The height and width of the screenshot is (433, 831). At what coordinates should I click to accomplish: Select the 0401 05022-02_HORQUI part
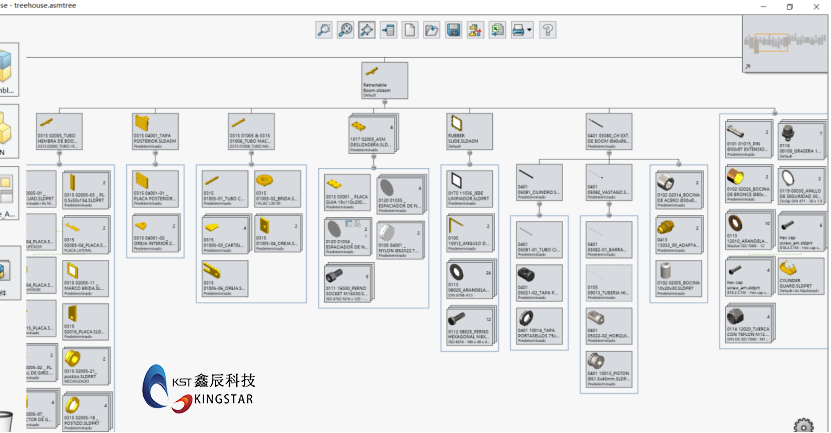[x=609, y=326]
